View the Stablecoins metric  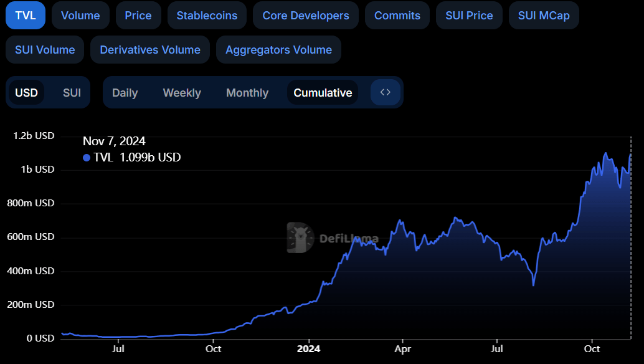[207, 16]
